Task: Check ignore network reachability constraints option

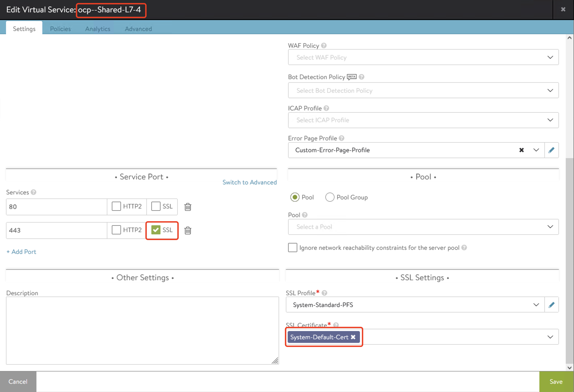Action: coord(292,248)
